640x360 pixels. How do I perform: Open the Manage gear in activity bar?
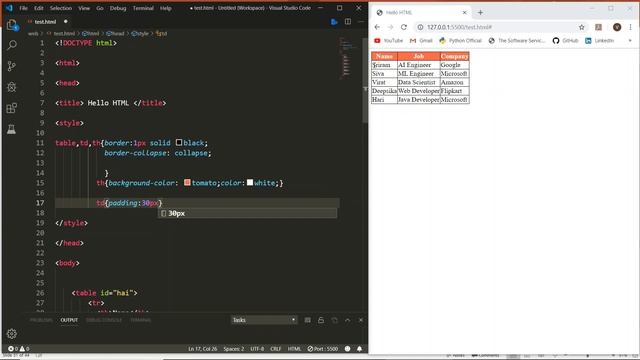12,334
